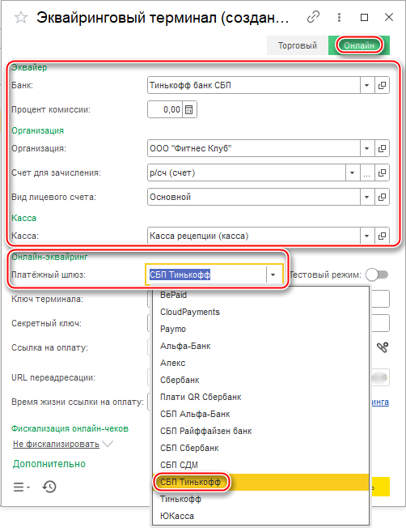406x532 pixels.
Task: Choose highlighted СБП Тинькофф gateway
Action: [x=260, y=482]
